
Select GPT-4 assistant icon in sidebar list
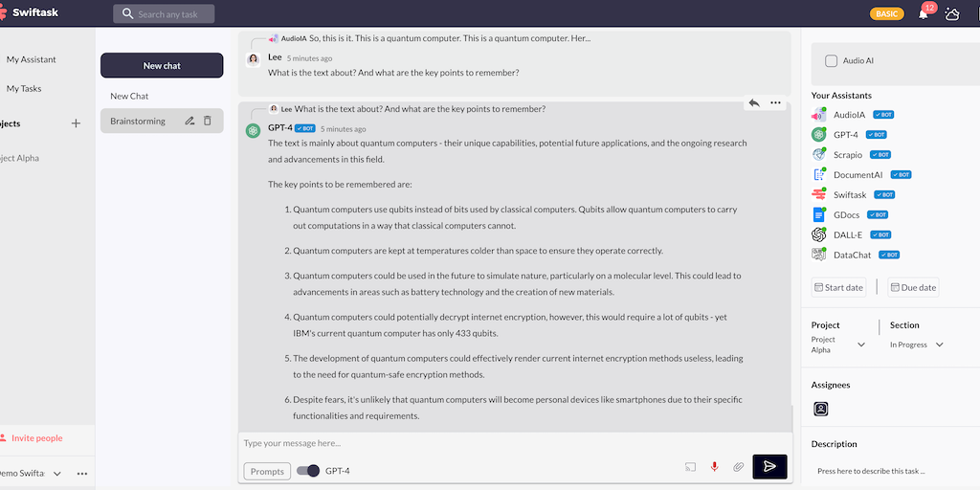pyautogui.click(x=819, y=134)
